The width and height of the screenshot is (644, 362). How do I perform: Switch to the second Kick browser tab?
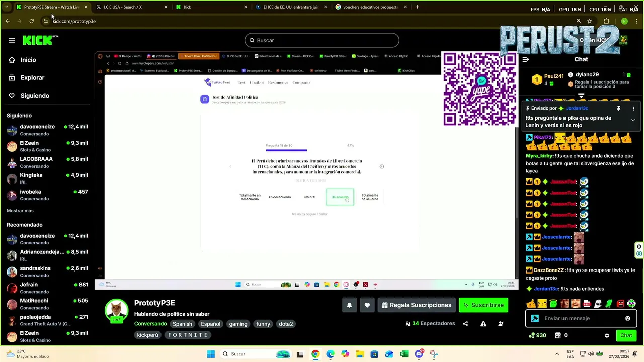(x=211, y=7)
